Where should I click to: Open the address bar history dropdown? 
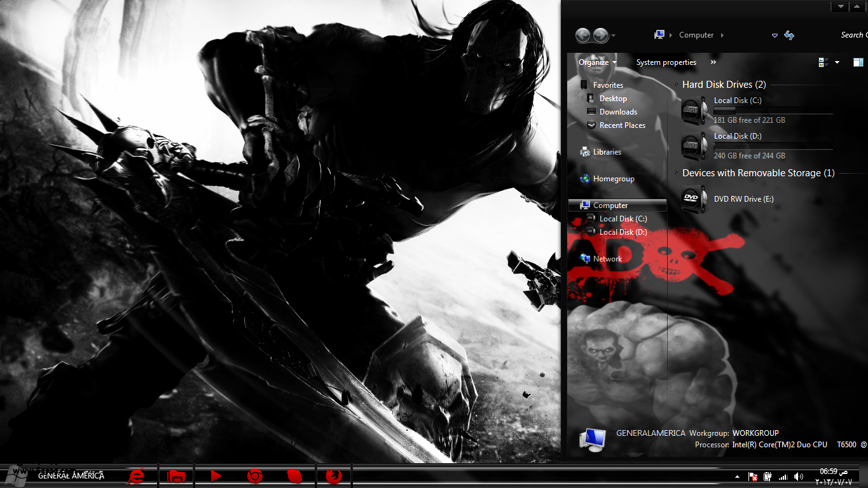point(775,36)
